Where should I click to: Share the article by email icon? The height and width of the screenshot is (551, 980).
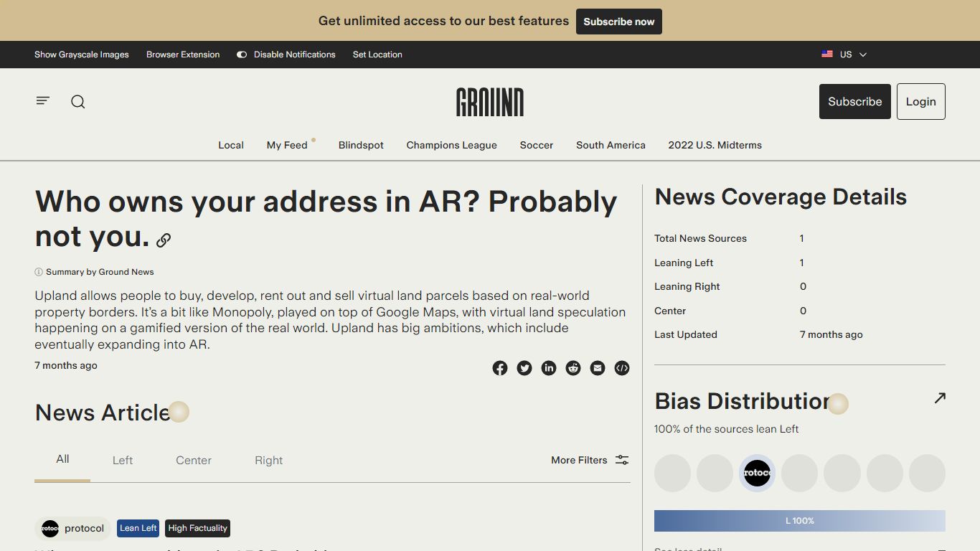tap(598, 368)
